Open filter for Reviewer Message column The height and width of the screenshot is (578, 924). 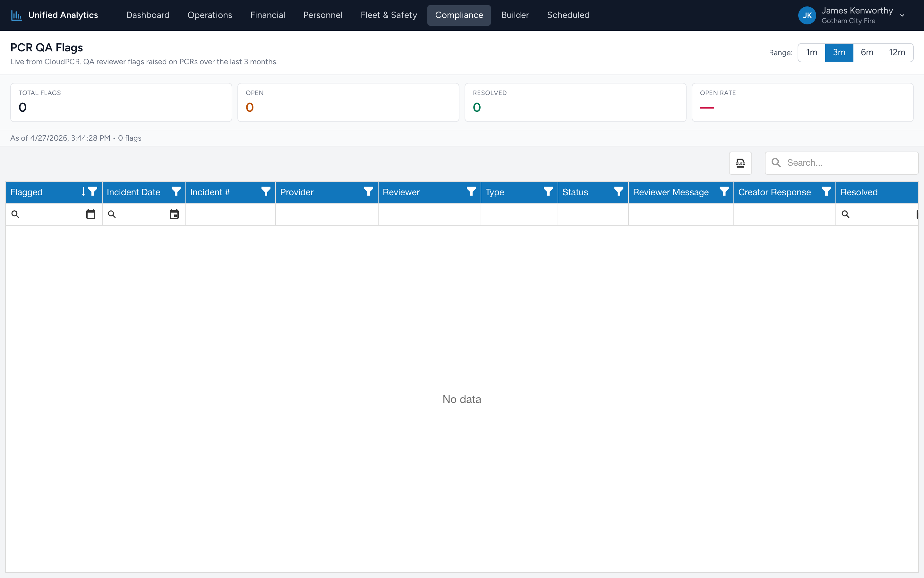(x=724, y=191)
